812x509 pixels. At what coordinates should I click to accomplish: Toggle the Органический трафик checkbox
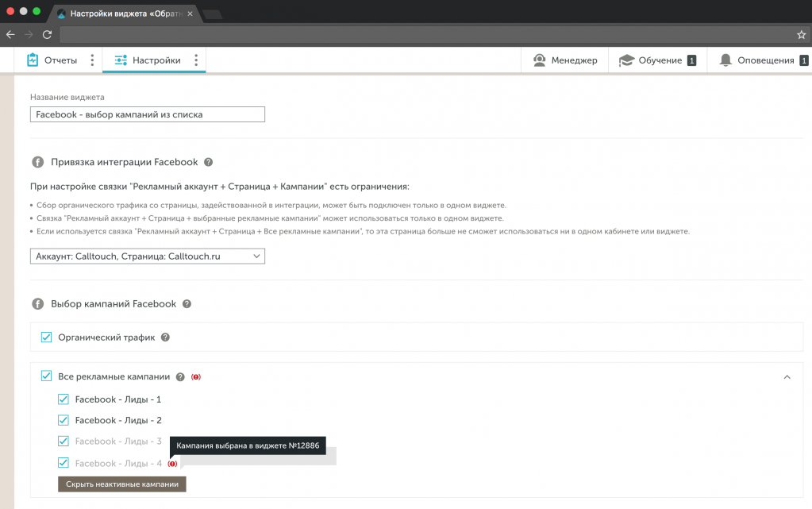[x=47, y=337]
